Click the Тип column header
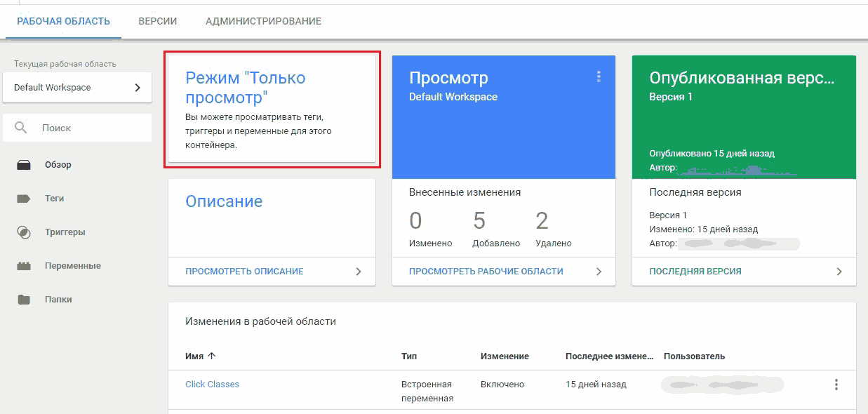Viewport: 868px width, 414px height. pyautogui.click(x=409, y=356)
